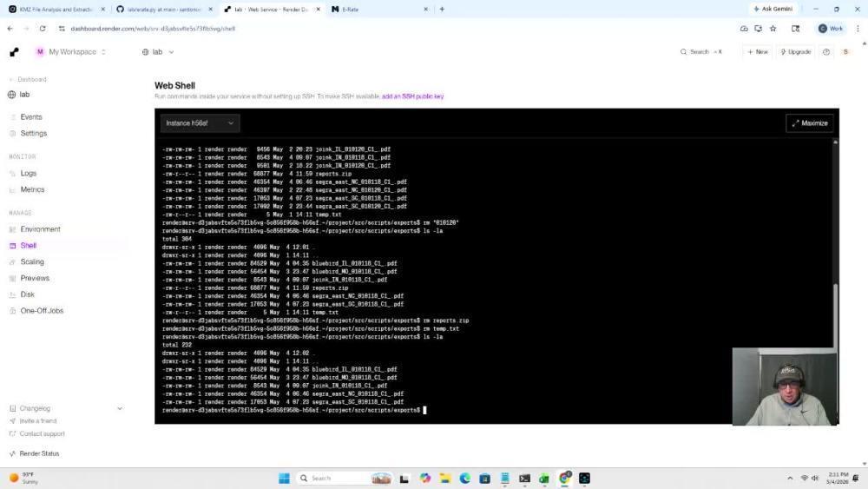Click the Upgrade button
The height and width of the screenshot is (489, 868).
pyautogui.click(x=795, y=51)
